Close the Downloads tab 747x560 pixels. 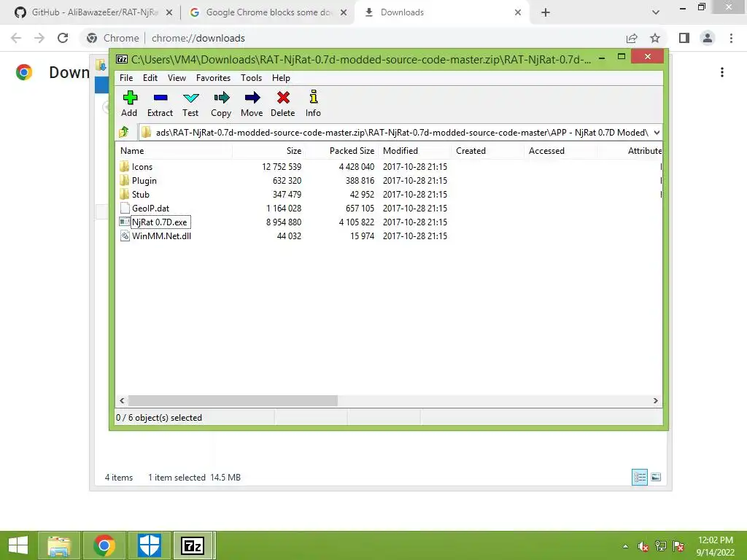point(518,12)
